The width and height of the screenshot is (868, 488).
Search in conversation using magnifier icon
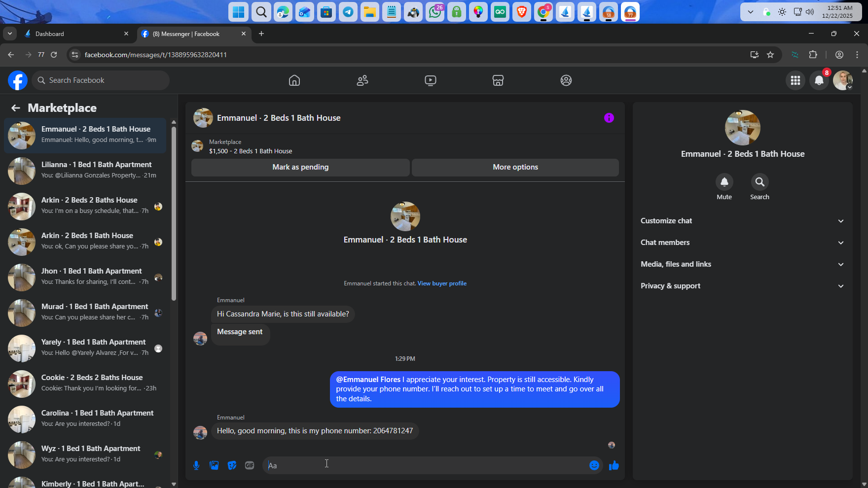coord(760,182)
